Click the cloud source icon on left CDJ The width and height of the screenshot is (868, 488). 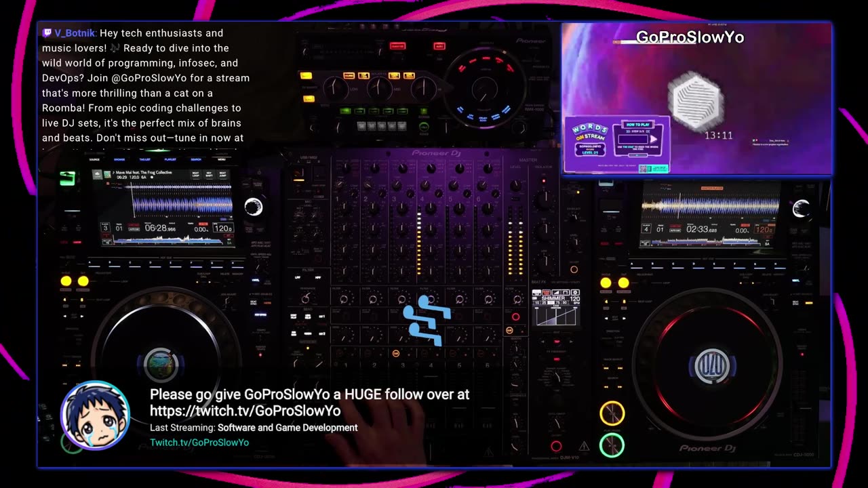click(98, 174)
